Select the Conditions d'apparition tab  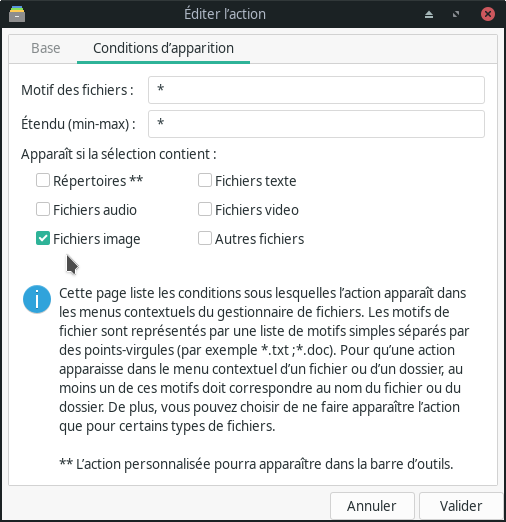(163, 48)
